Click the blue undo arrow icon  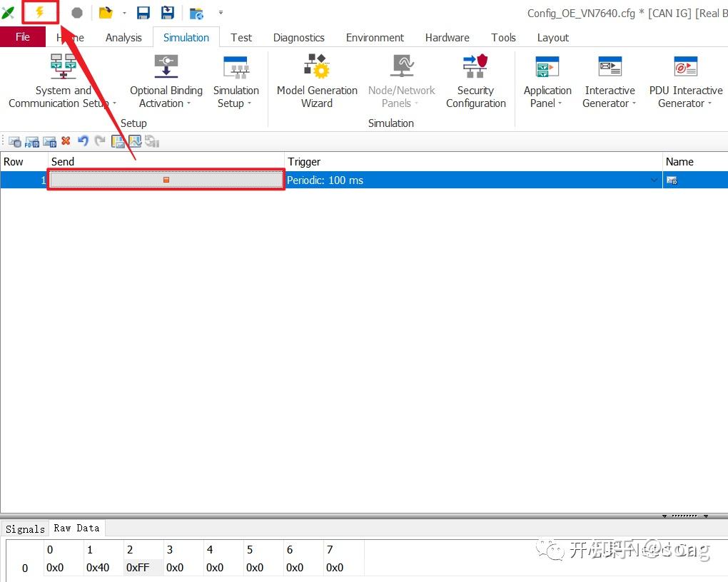click(83, 141)
